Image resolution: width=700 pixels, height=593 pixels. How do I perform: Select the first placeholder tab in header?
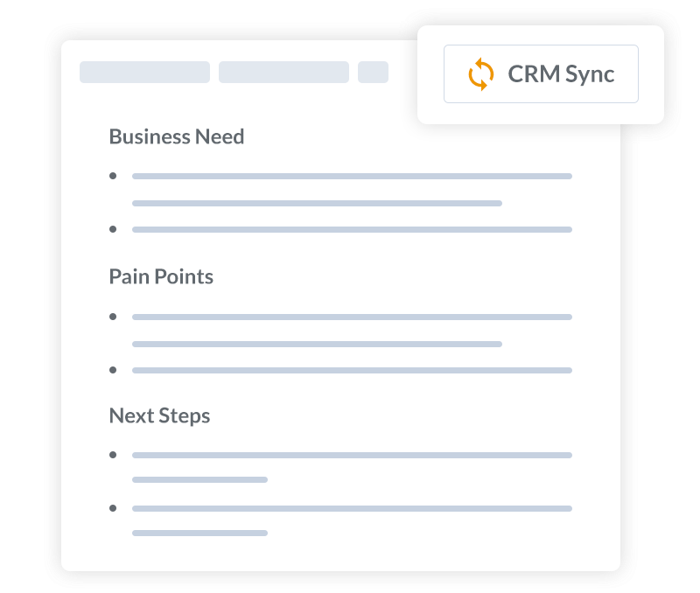(x=144, y=73)
